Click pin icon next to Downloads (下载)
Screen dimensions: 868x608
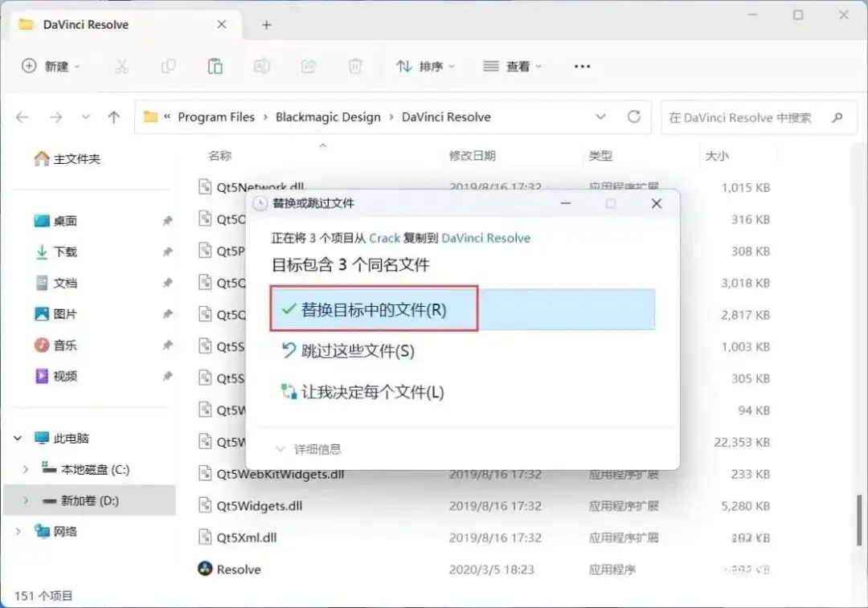[x=166, y=251]
